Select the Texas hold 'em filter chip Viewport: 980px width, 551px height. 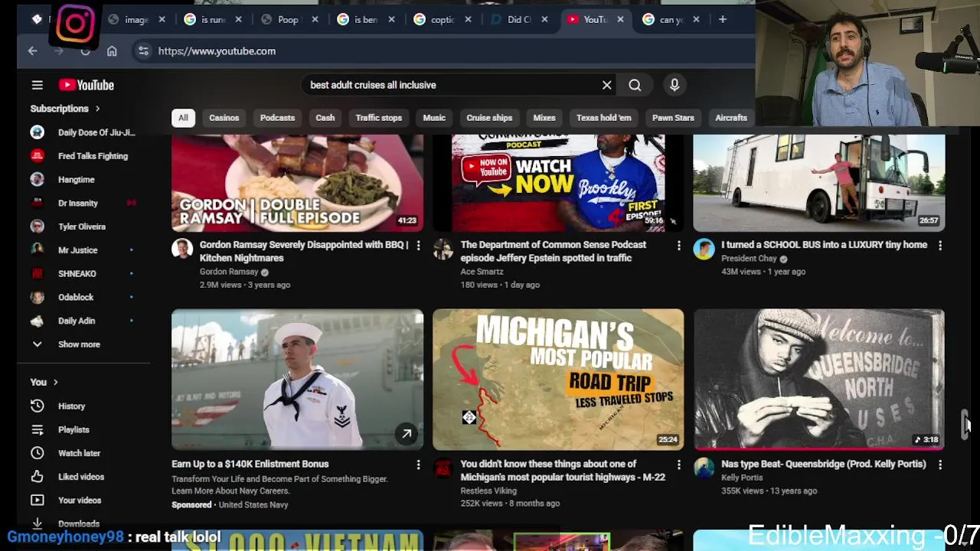[x=604, y=118]
